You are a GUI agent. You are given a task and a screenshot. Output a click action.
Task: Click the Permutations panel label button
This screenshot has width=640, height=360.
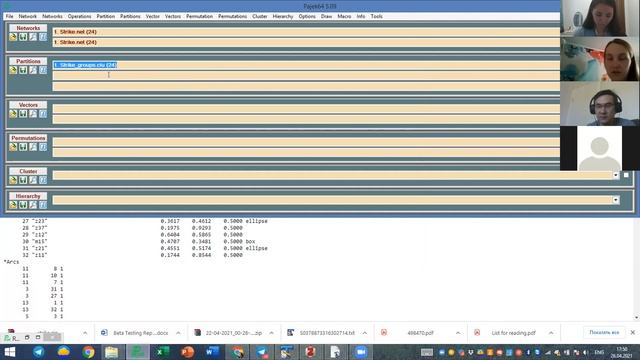[28, 138]
